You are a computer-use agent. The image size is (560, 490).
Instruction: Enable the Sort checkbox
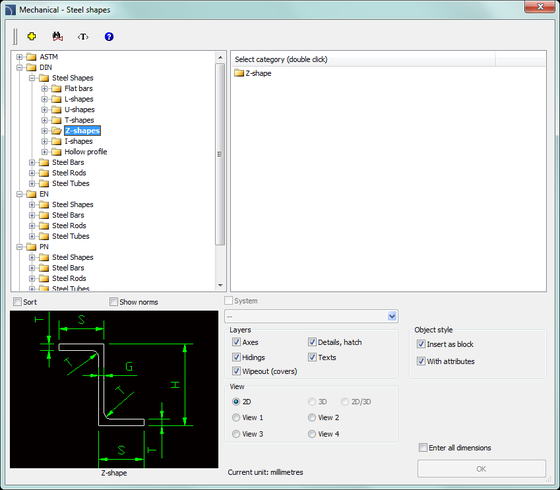[17, 302]
